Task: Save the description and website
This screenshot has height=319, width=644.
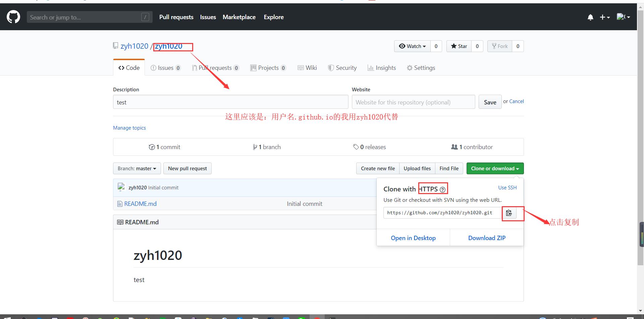Action: pyautogui.click(x=490, y=102)
